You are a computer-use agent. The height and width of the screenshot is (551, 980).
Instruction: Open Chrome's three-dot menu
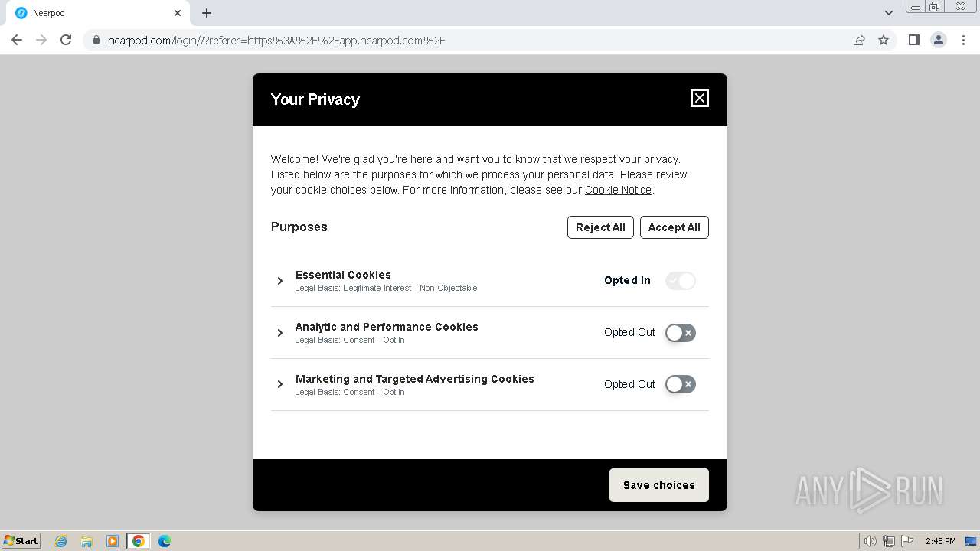click(x=963, y=40)
